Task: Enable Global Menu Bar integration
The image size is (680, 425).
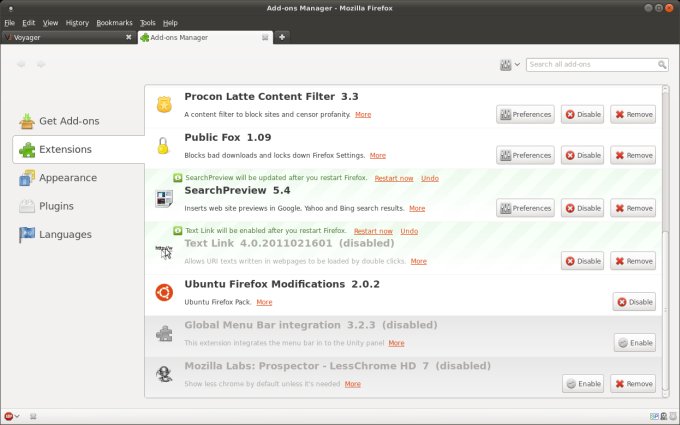Action: coord(635,343)
